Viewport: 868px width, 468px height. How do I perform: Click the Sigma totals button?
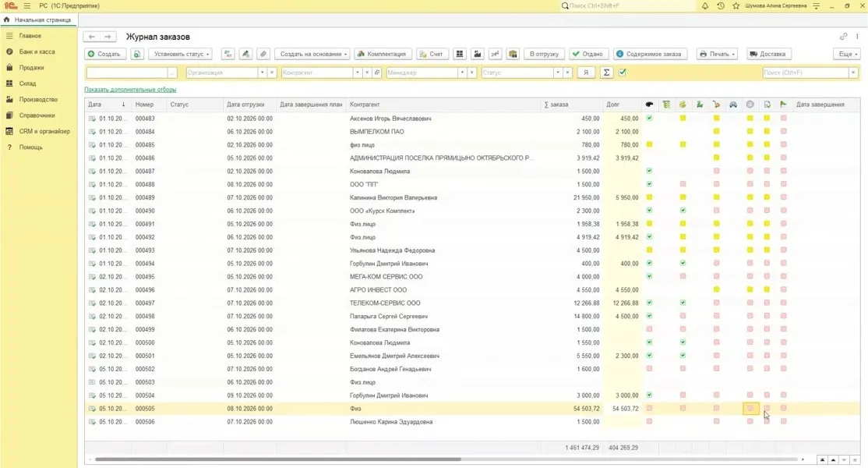[607, 73]
